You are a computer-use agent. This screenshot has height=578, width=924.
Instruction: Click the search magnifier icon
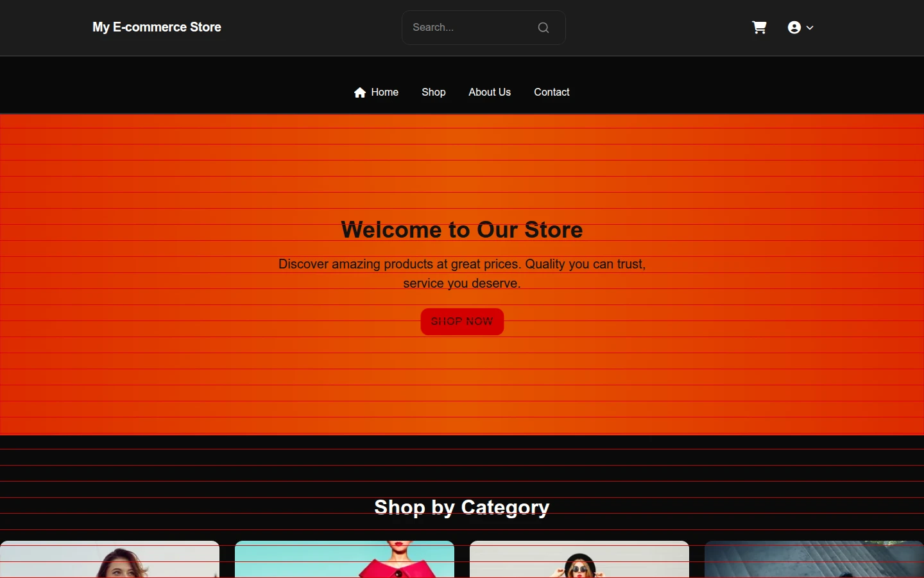[x=543, y=28]
